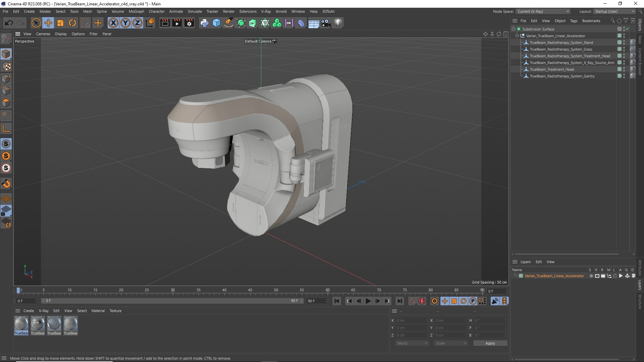Add a Cube primitive object

pos(217,23)
